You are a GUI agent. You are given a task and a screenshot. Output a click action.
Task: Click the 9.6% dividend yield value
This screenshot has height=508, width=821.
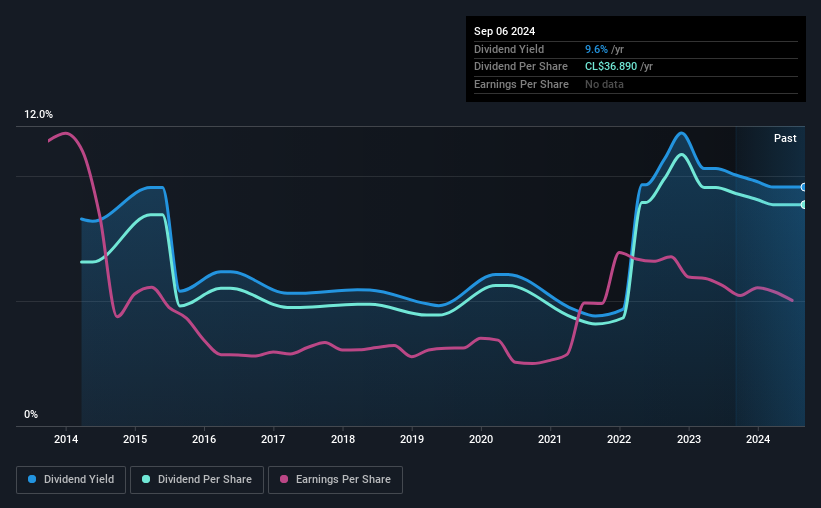(x=596, y=49)
